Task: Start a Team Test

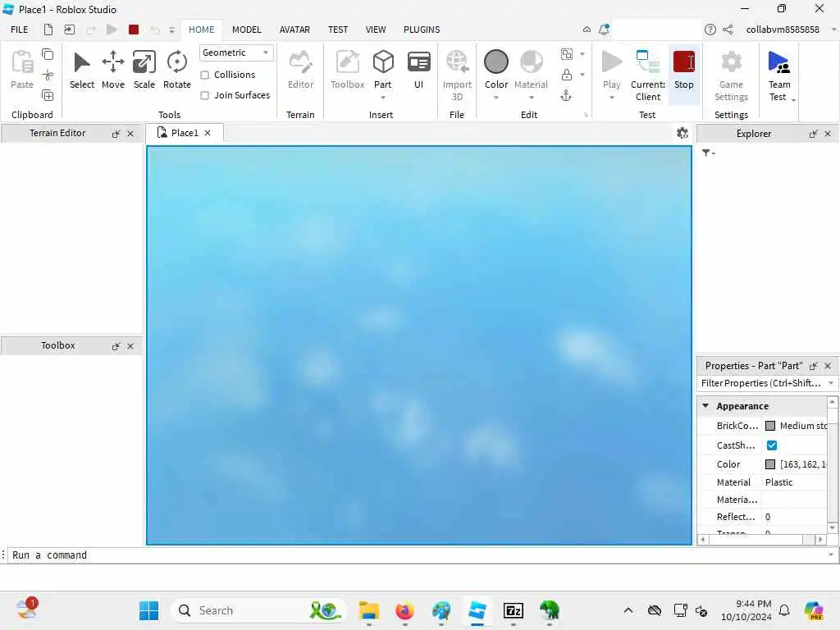Action: tap(779, 75)
